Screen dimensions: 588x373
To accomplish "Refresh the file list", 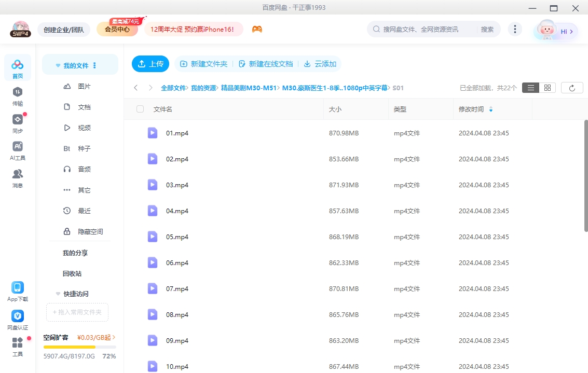I will tap(571, 87).
